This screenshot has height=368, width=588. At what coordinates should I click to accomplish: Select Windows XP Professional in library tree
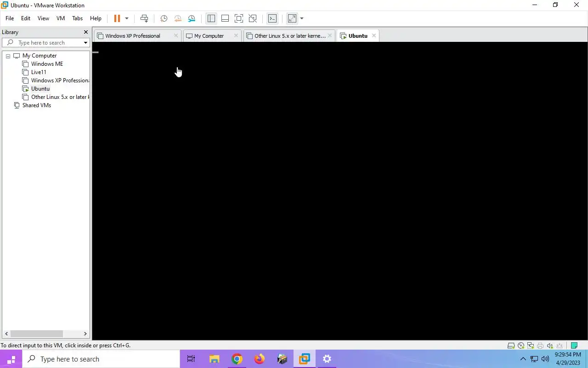[x=60, y=80]
